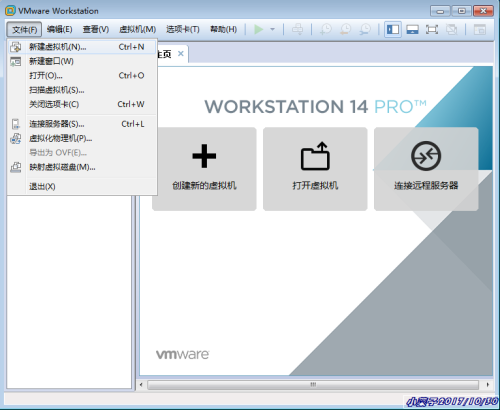The width and height of the screenshot is (500, 410).
Task: Toggle the library sidebar view icon
Action: click(x=393, y=29)
